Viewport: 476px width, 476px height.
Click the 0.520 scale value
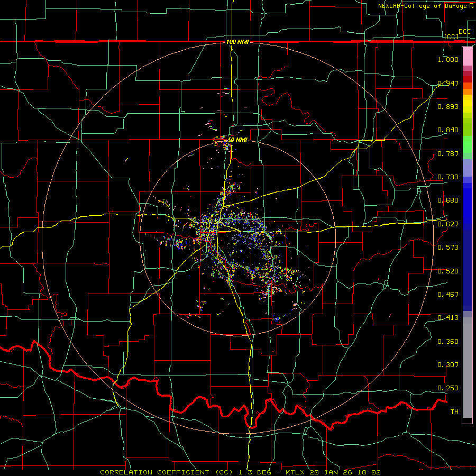(448, 271)
